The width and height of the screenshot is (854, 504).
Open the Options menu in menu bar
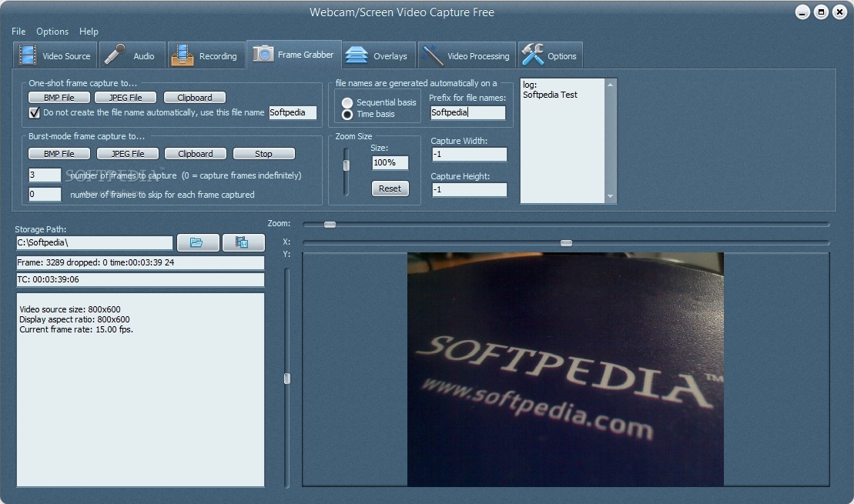[x=52, y=32]
